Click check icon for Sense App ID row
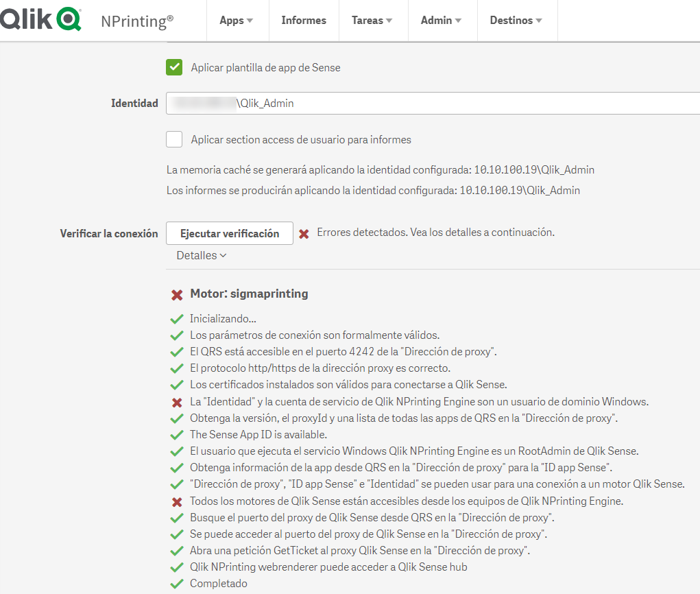This screenshot has height=594, width=700. coord(177,435)
